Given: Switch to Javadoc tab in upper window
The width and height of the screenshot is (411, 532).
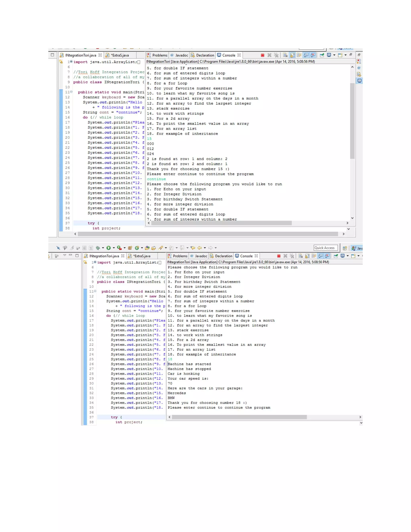Looking at the screenshot, I should point(179,55).
